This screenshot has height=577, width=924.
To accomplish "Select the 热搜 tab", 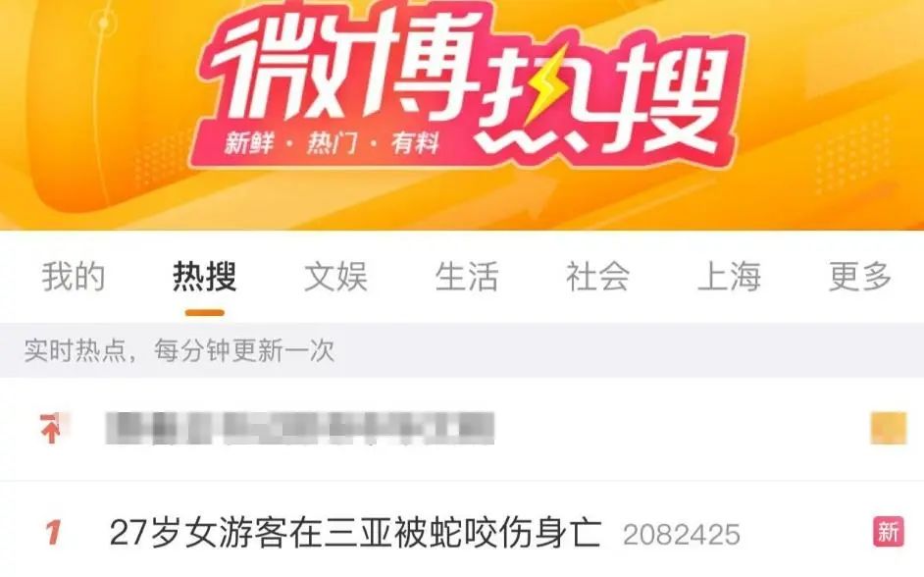I will (x=204, y=277).
